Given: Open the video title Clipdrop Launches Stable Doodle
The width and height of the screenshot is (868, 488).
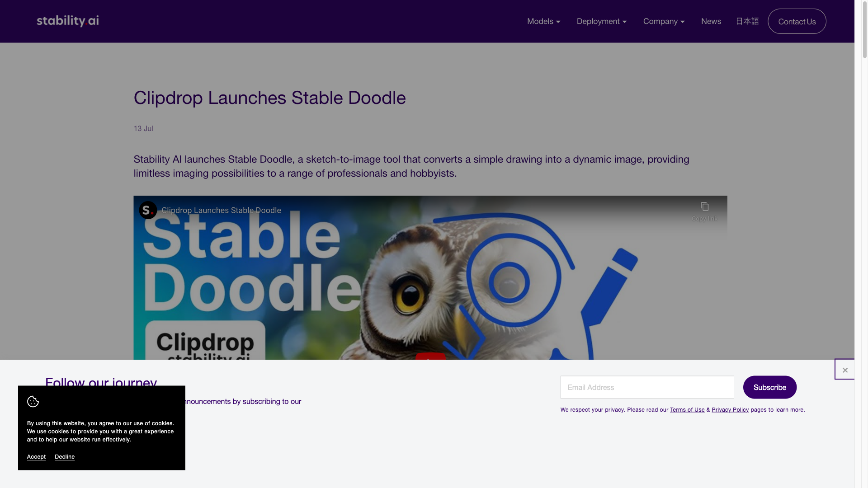Looking at the screenshot, I should click(221, 210).
